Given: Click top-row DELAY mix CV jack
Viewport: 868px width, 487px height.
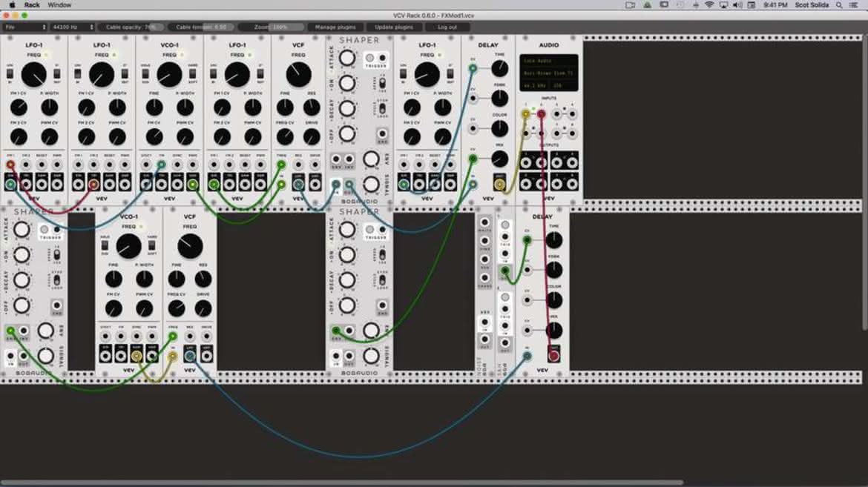Looking at the screenshot, I should pos(473,159).
